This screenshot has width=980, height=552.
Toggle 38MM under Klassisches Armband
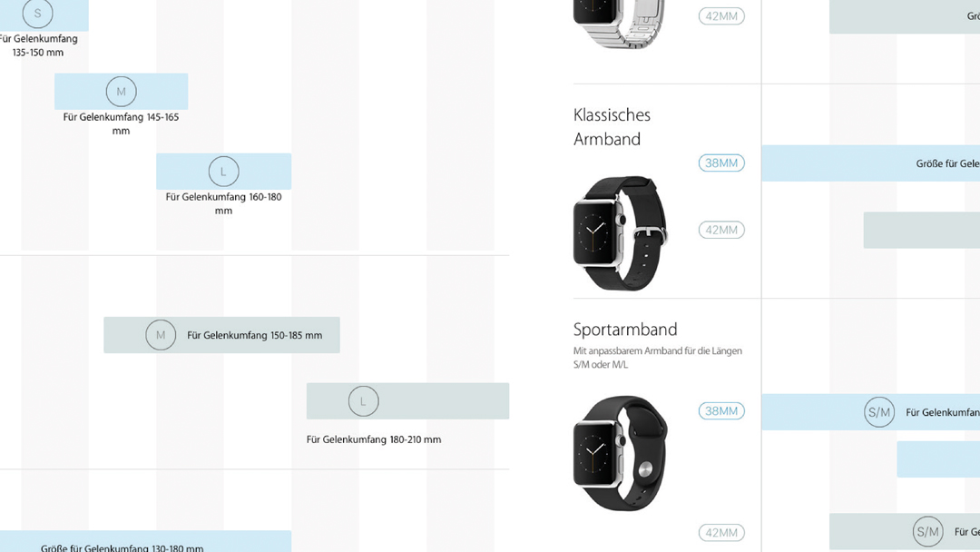[721, 163]
